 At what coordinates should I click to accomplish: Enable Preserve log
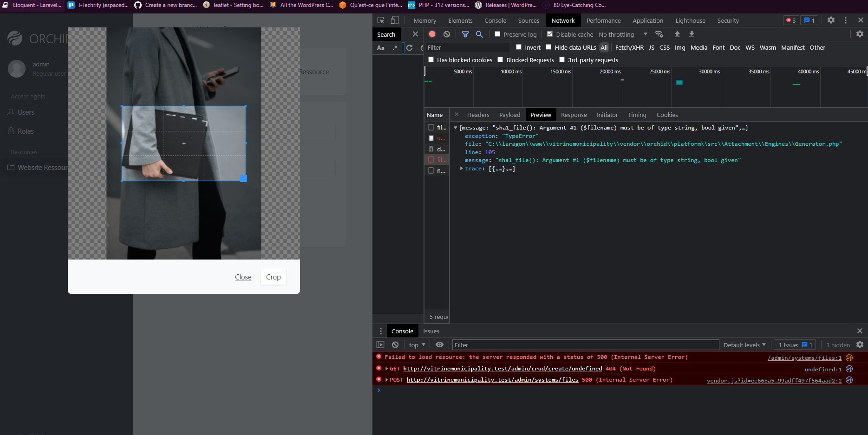[x=496, y=34]
